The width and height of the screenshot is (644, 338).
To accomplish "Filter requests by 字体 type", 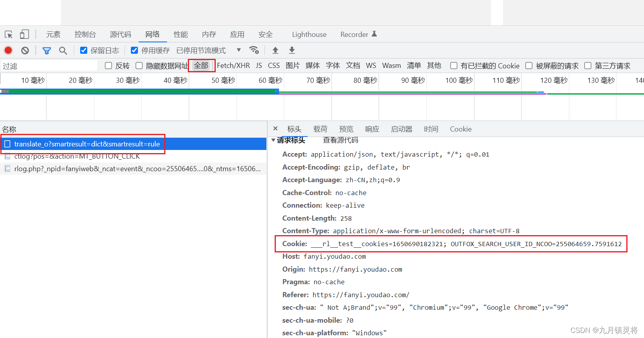I will coord(333,66).
